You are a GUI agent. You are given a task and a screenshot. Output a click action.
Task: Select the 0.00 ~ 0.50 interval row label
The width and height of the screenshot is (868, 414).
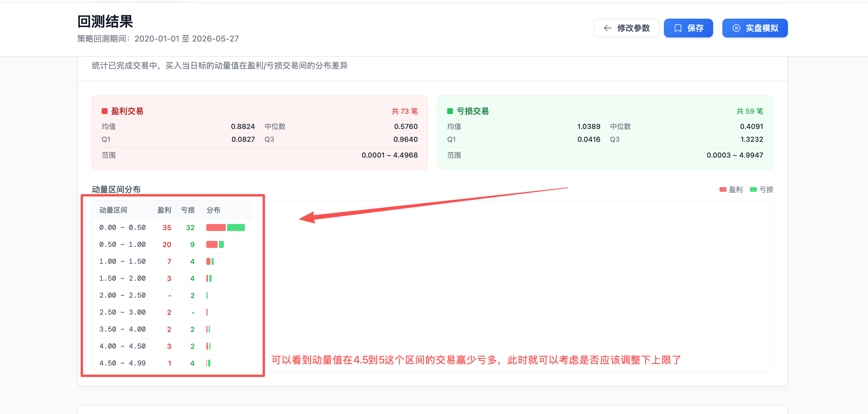pos(122,227)
